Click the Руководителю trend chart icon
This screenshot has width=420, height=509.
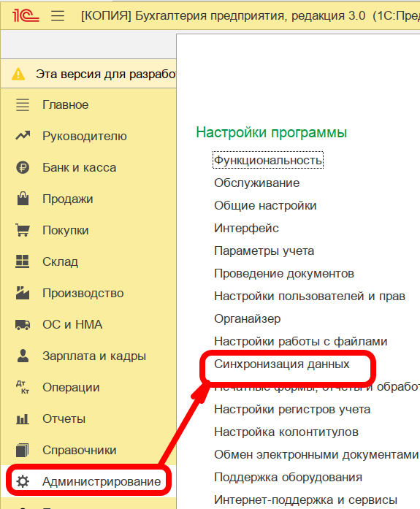pyautogui.click(x=23, y=135)
